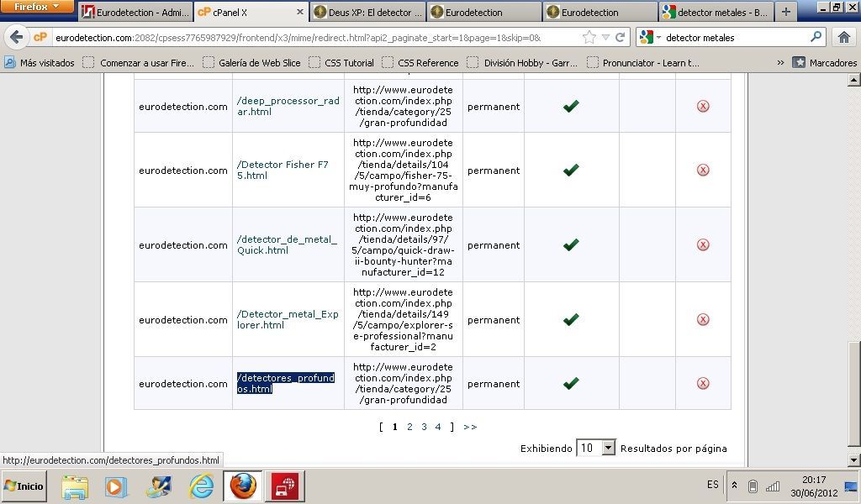Go to page 2 of redirects
Screen dimensions: 861x504
[x=409, y=427]
